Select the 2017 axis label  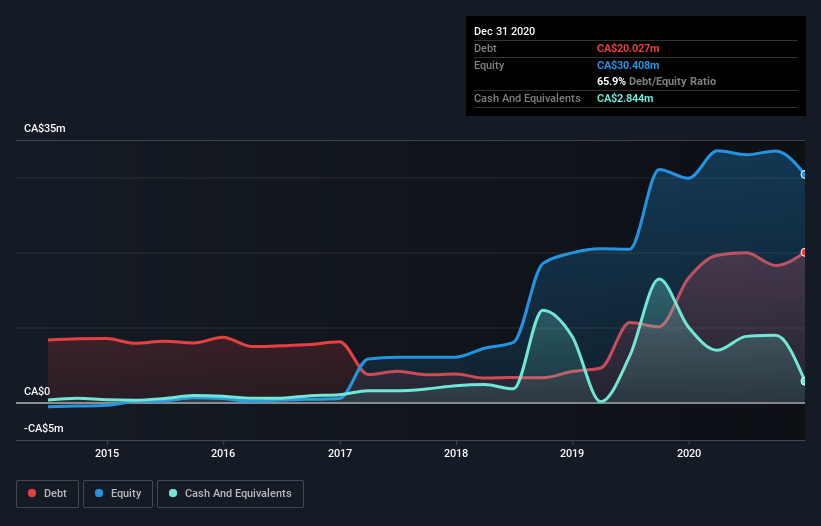click(340, 453)
